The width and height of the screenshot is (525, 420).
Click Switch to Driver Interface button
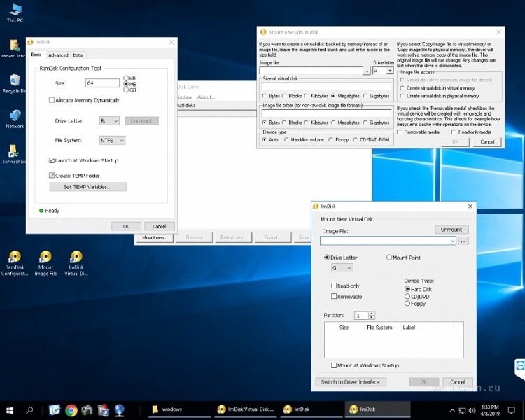pos(350,381)
